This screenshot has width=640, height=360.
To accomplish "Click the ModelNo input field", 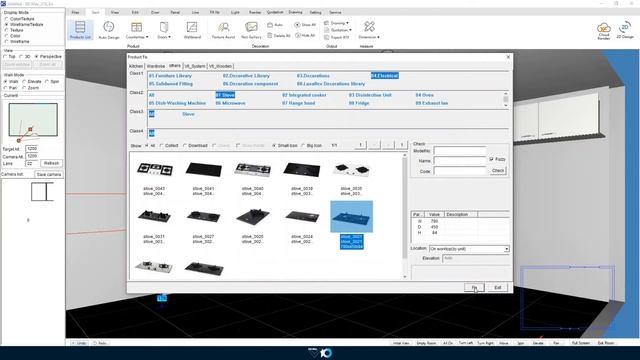I will (460, 151).
